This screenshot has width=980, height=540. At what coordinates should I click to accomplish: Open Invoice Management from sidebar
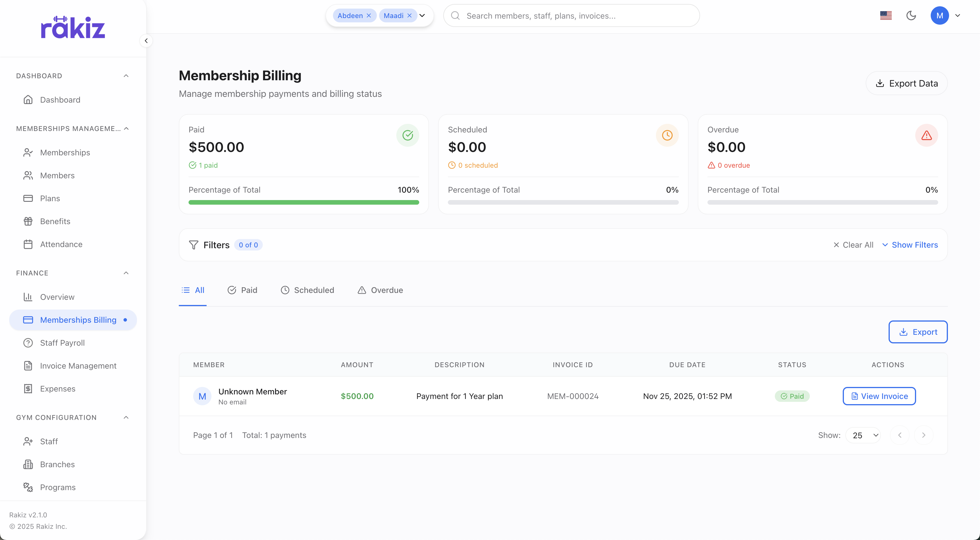point(78,366)
